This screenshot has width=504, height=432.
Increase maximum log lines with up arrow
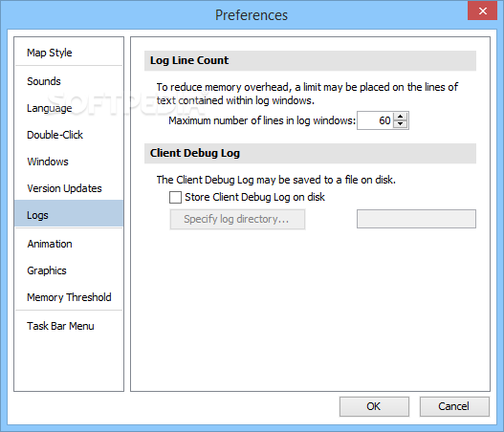tap(400, 117)
